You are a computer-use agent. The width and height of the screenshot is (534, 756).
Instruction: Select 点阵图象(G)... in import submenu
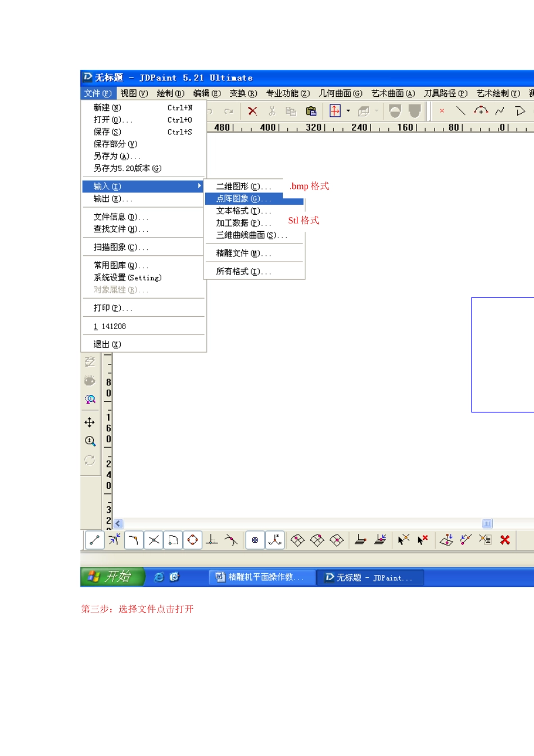tap(254, 199)
